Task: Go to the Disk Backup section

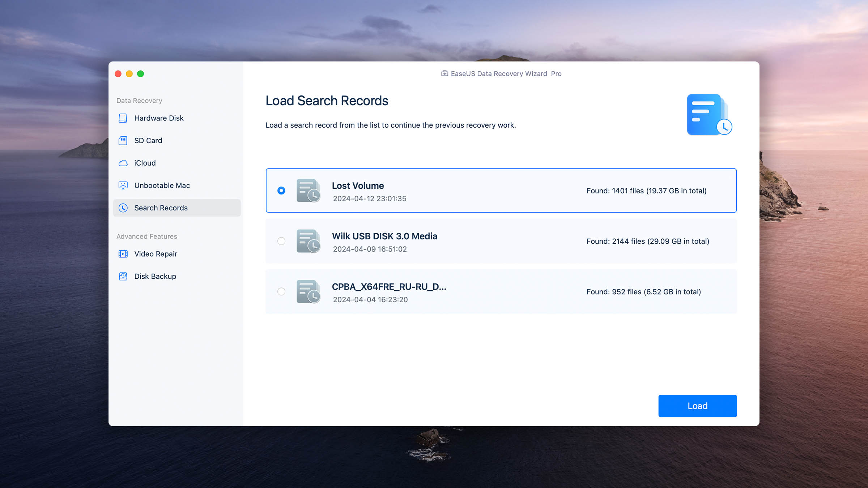Action: (x=155, y=276)
